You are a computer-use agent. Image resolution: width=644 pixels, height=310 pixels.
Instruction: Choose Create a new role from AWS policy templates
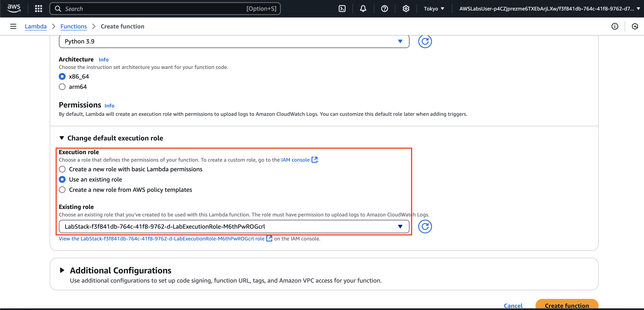pyautogui.click(x=62, y=190)
